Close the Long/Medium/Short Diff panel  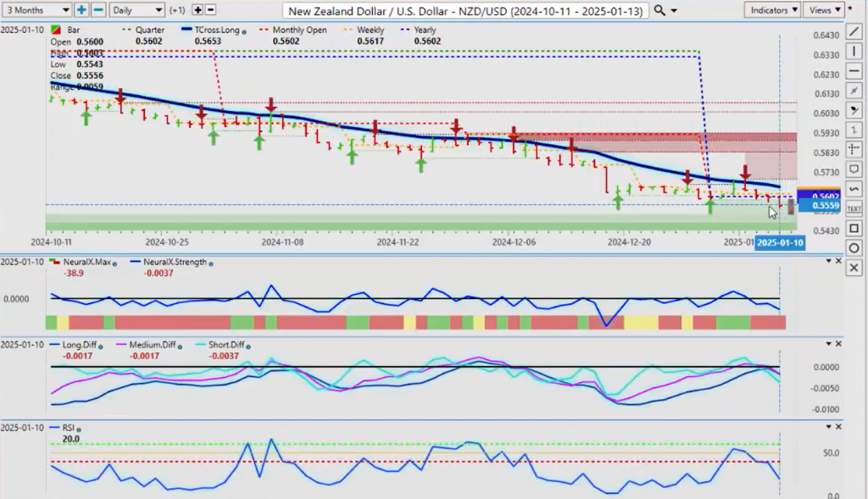tap(838, 344)
